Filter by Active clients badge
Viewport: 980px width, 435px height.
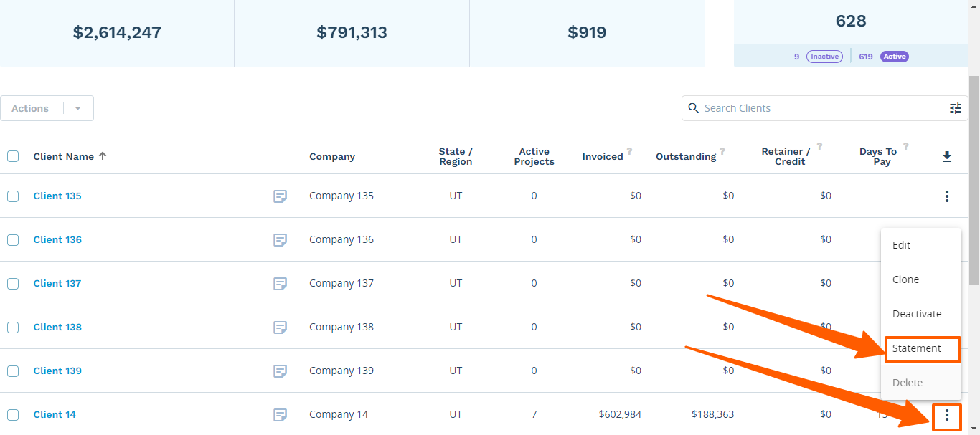pyautogui.click(x=895, y=57)
